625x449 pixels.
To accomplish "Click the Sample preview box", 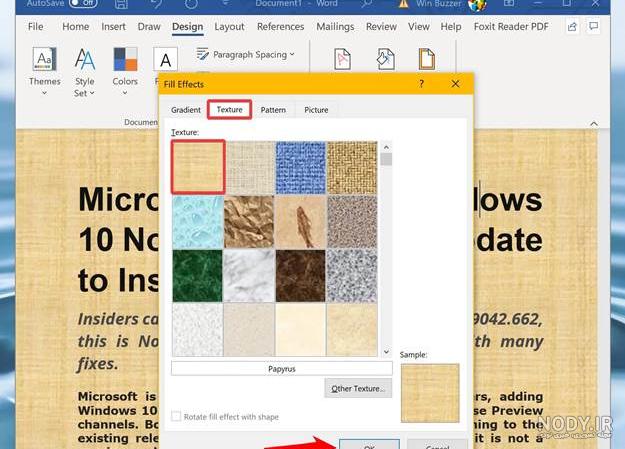I will (430, 393).
